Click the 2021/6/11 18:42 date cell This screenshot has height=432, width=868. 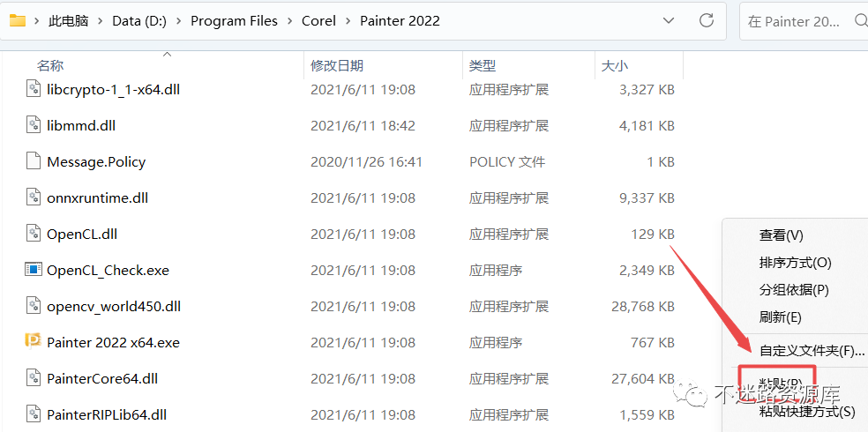pos(363,125)
